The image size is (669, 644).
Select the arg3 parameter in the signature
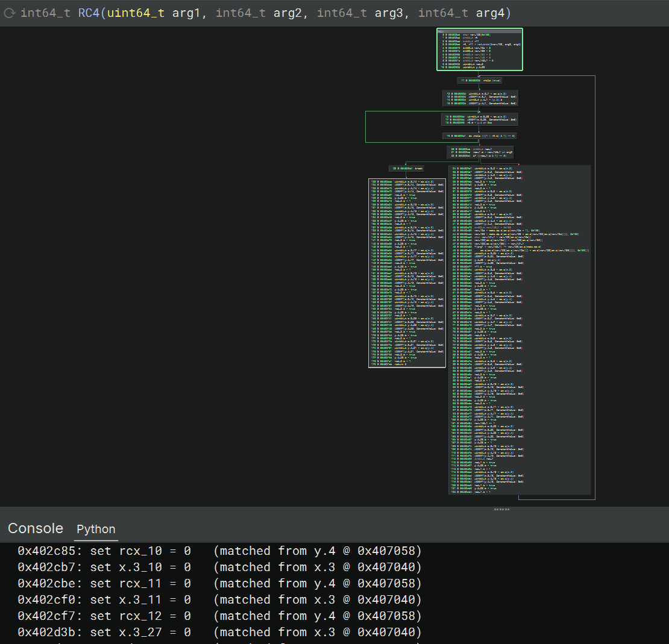pos(389,13)
